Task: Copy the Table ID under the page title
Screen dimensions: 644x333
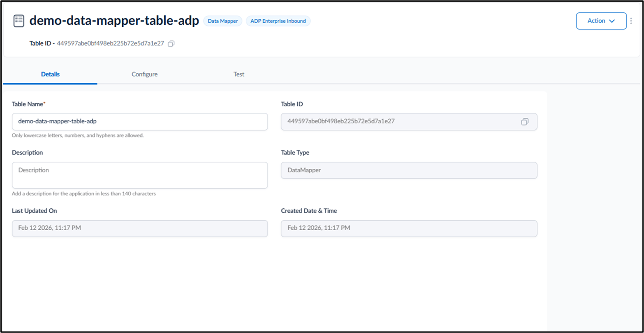Action: [x=171, y=43]
